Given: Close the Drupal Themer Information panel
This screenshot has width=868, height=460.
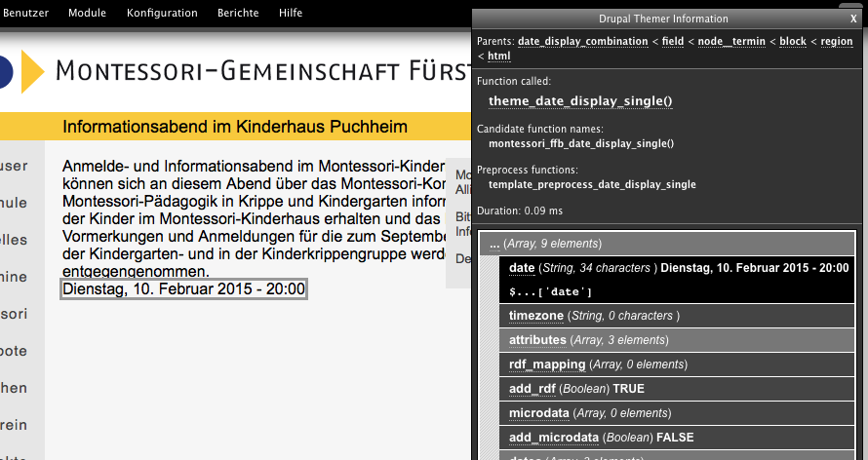Looking at the screenshot, I should point(853,19).
